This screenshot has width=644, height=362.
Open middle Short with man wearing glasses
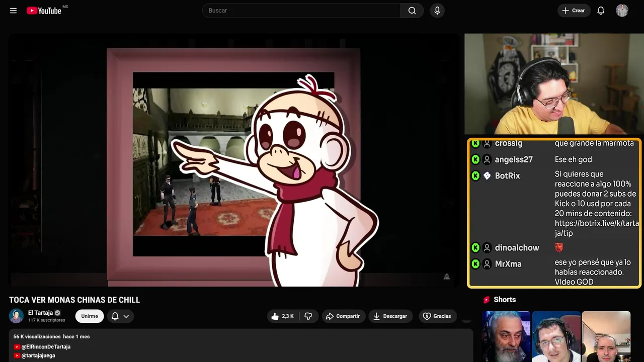tap(556, 336)
